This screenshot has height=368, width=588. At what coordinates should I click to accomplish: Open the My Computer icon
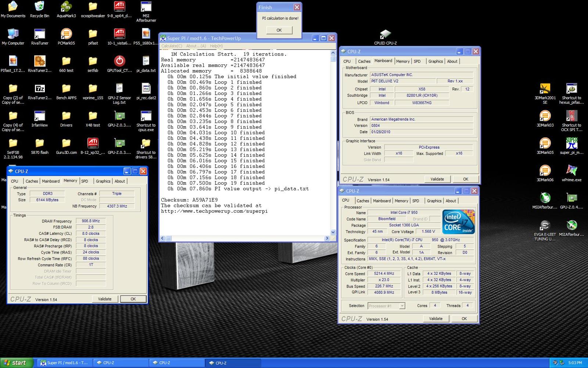tap(13, 37)
